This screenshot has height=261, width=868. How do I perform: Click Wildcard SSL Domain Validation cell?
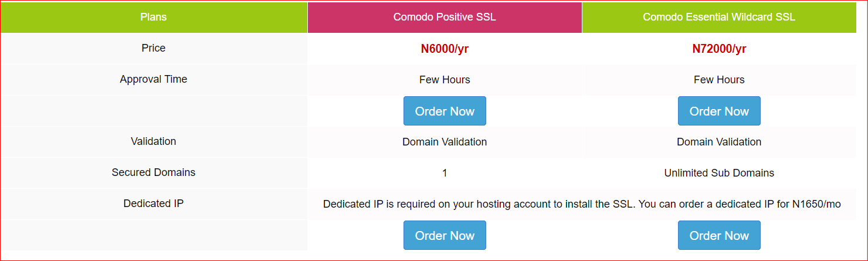click(719, 142)
